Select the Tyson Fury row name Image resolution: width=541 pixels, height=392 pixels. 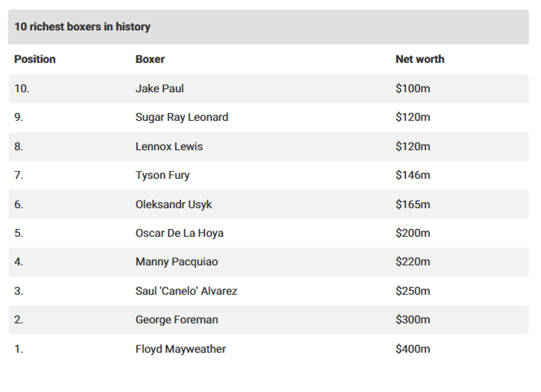(162, 175)
